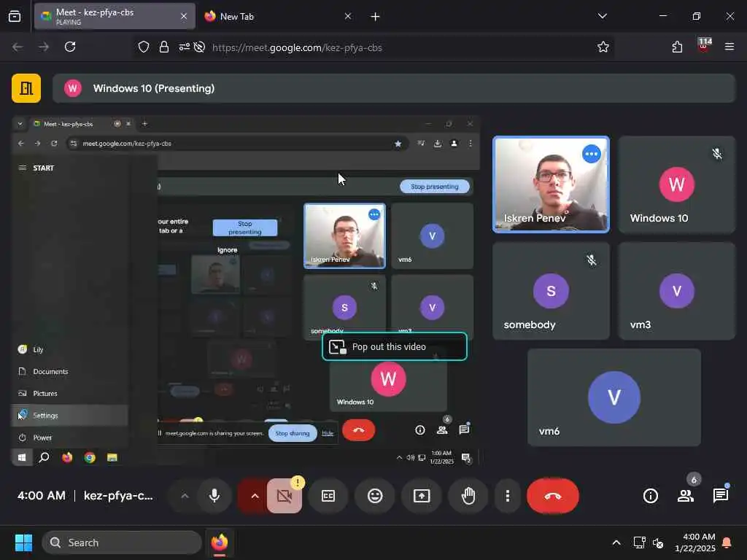The width and height of the screenshot is (747, 560).
Task: Open the Windows Start button on taskbar
Action: coord(23,542)
